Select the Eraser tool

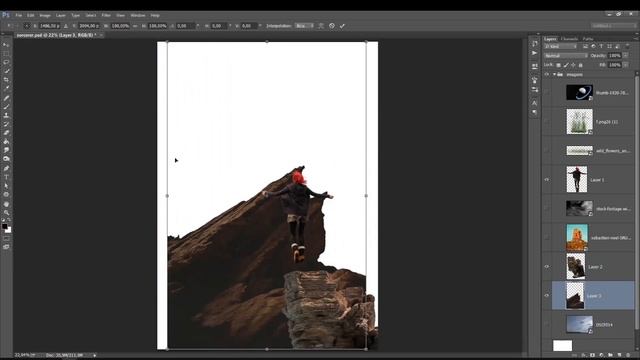tap(6, 133)
